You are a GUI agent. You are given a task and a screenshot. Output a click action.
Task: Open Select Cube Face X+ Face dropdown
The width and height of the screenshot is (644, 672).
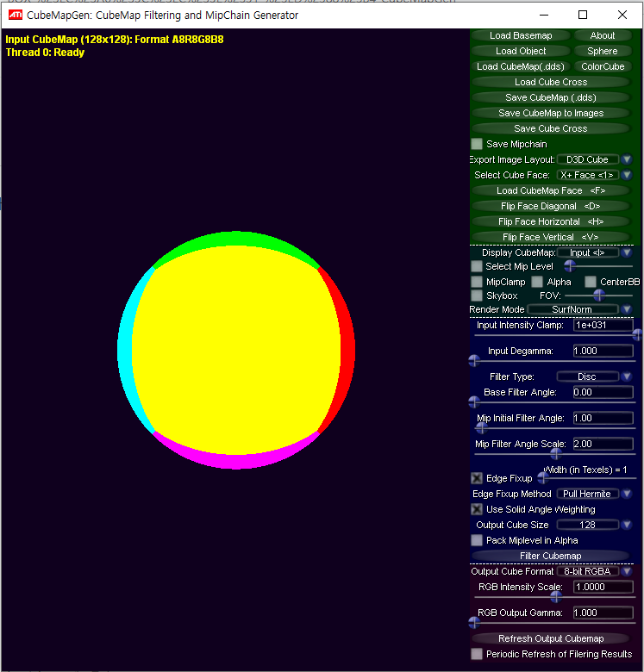(x=587, y=175)
